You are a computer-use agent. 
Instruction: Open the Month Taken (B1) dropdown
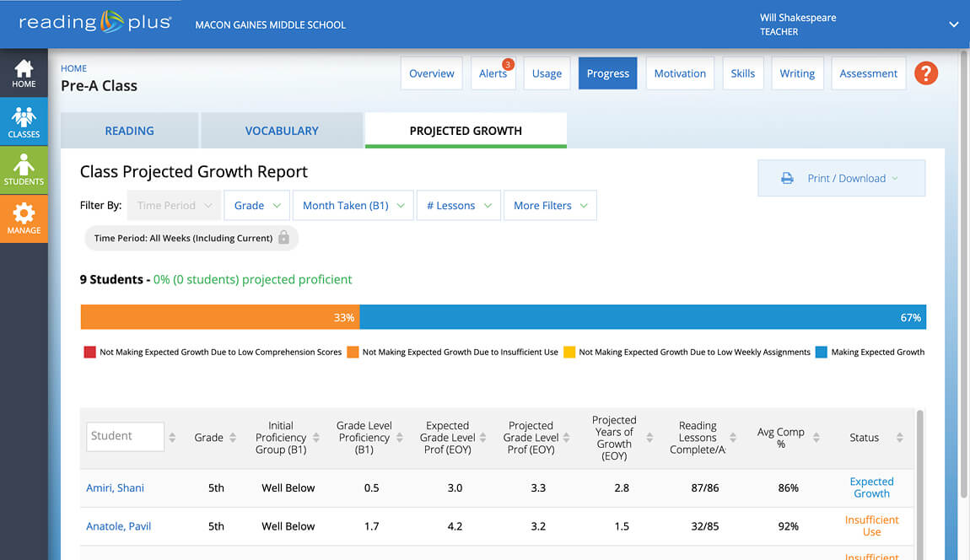[353, 206]
